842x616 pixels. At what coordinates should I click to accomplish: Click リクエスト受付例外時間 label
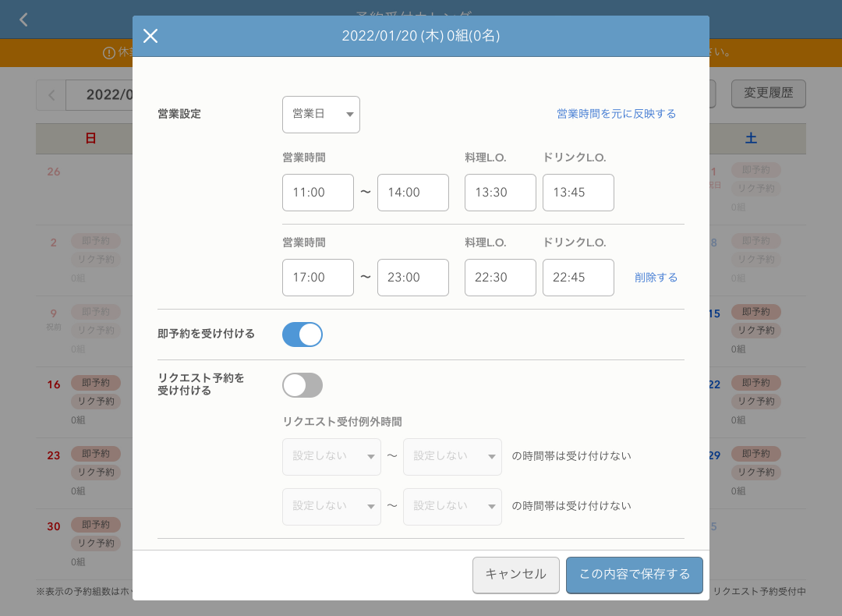tap(342, 422)
